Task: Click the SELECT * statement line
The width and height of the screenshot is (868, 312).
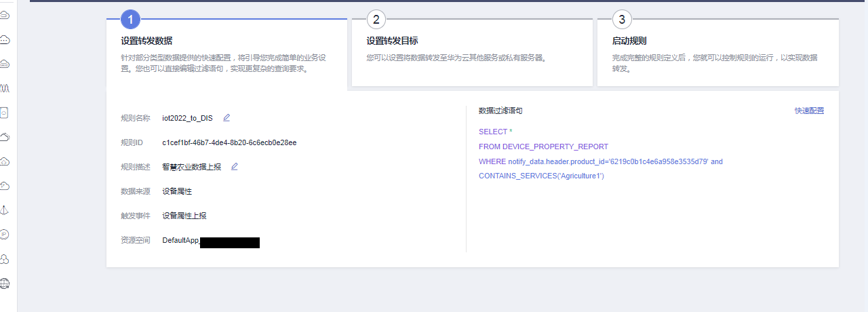Action: (x=496, y=132)
